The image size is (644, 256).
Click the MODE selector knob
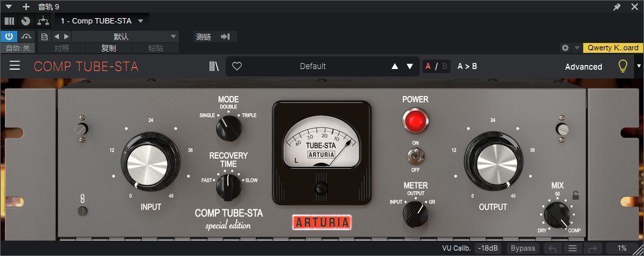tap(229, 128)
